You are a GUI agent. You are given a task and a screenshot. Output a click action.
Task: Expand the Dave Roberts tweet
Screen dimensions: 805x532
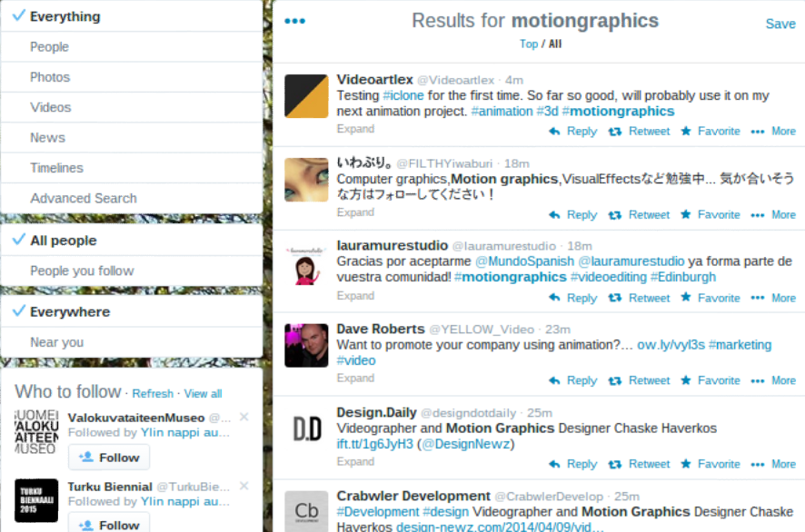pos(355,378)
